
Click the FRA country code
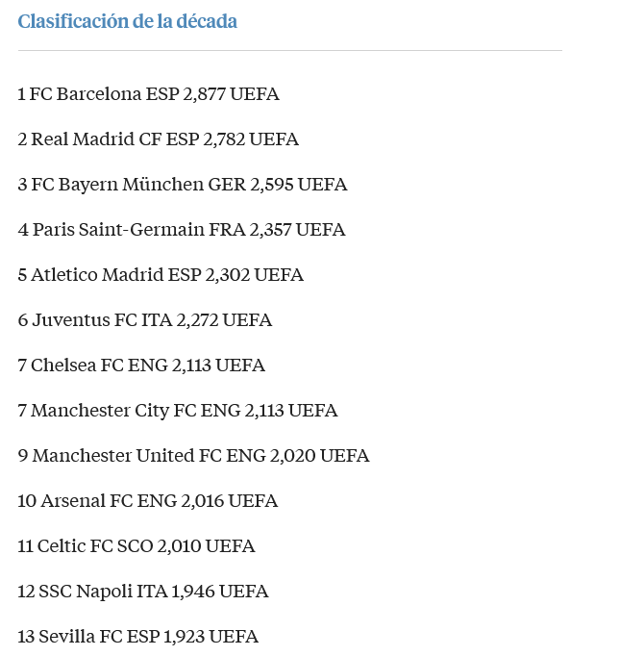coord(227,230)
